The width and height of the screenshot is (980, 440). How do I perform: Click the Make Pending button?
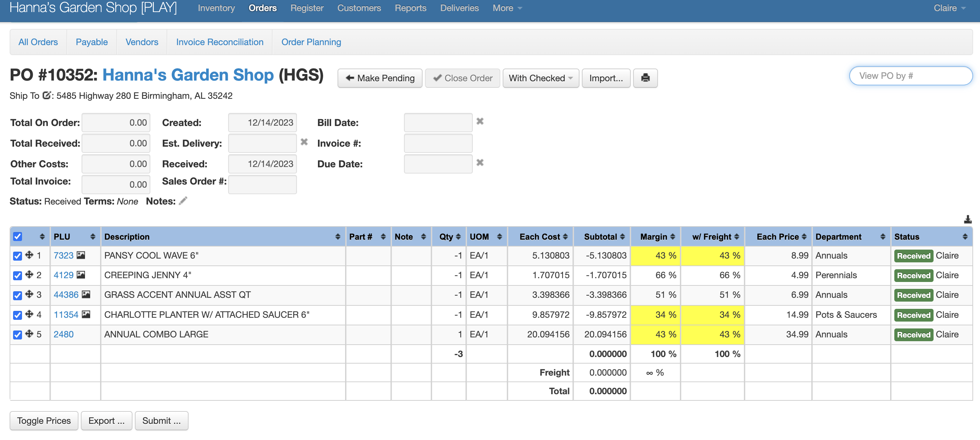pos(380,78)
